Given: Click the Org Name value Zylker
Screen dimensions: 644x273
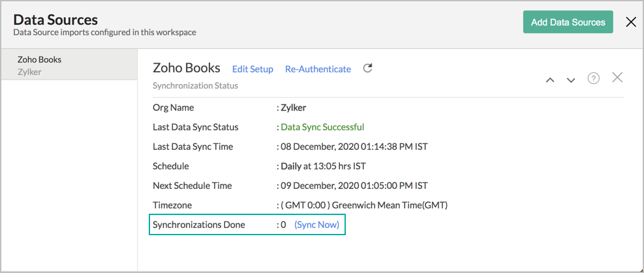Looking at the screenshot, I should 293,108.
